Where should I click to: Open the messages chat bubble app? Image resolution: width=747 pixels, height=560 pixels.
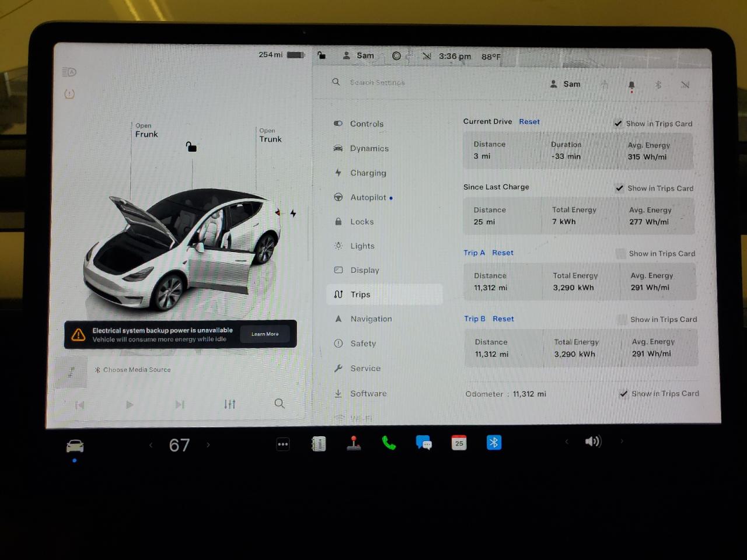[424, 443]
